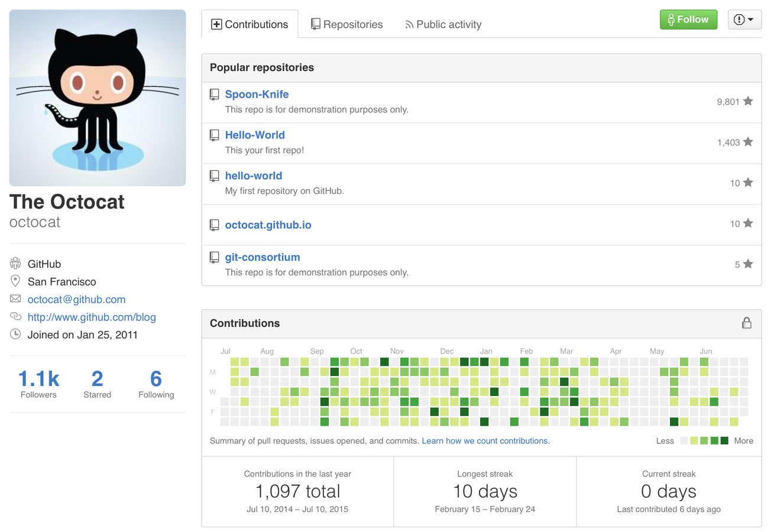
Task: Click 'This your first repo!' description
Action: [264, 150]
